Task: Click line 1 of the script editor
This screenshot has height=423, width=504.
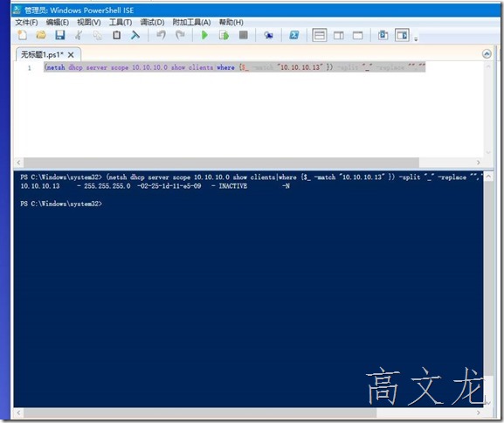Action: pyautogui.click(x=235, y=67)
